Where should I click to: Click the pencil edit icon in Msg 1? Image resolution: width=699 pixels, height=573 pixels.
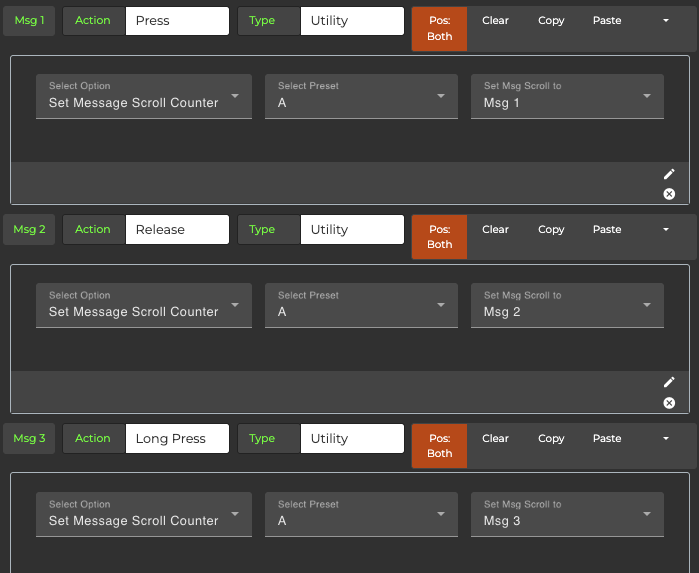(x=669, y=174)
